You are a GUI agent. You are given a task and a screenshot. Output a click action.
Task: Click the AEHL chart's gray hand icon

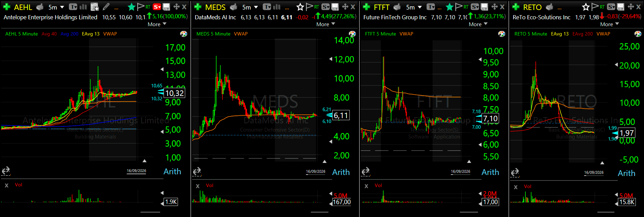click(40, 7)
